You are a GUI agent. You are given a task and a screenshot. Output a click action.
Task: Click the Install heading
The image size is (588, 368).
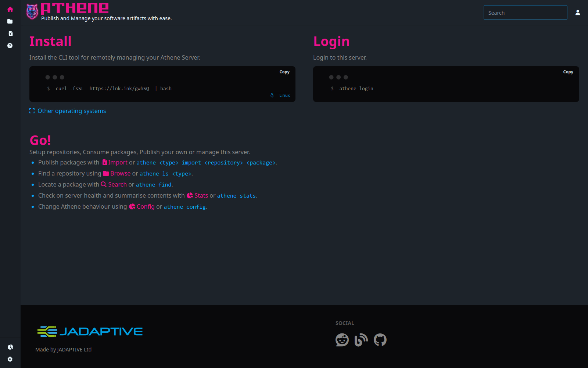tap(50, 41)
